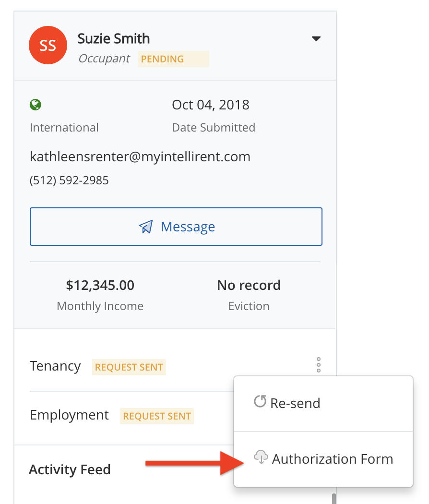Select the Tenancy row label
429x504 pixels.
point(55,366)
